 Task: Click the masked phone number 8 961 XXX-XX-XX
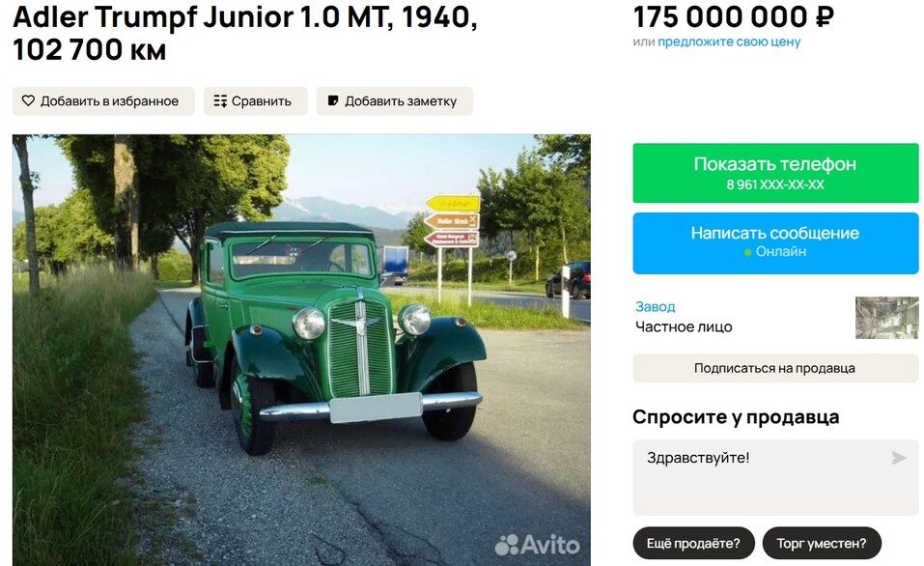[x=774, y=183]
